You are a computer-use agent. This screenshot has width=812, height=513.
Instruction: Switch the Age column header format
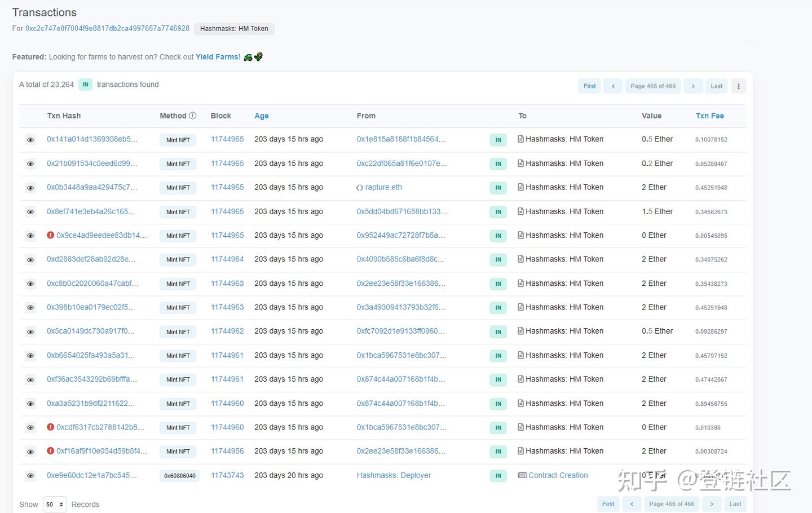tap(262, 116)
